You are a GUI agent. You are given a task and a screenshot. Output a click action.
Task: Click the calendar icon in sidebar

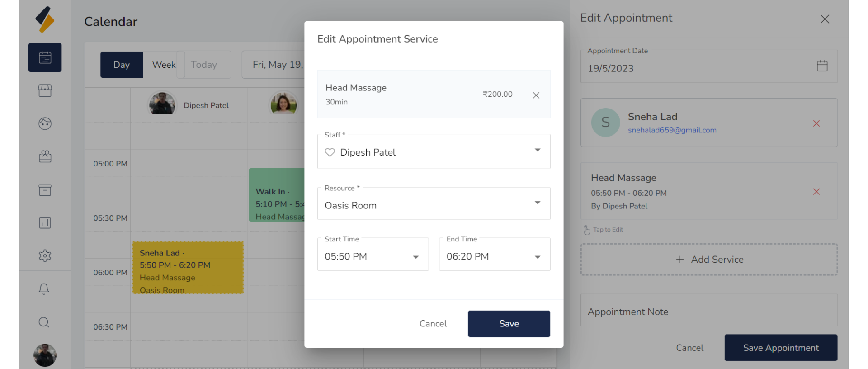point(45,57)
